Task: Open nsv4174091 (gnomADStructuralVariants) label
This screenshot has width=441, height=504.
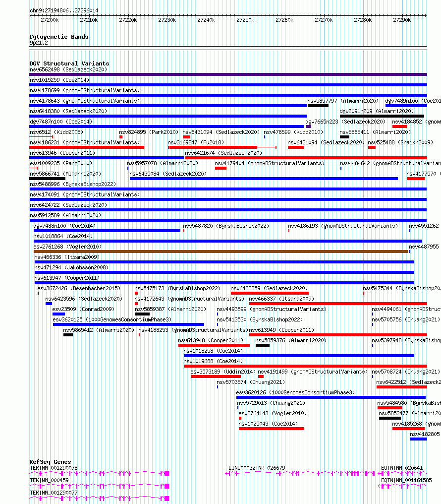Action: (85, 194)
